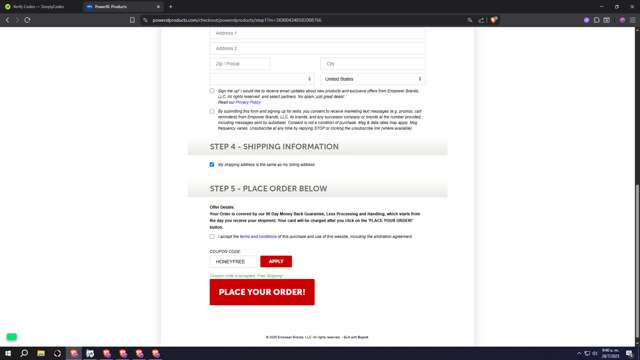Viewport: 640px width, 360px height.
Task: Open the Brave Shields lion icon
Action: pos(493,20)
